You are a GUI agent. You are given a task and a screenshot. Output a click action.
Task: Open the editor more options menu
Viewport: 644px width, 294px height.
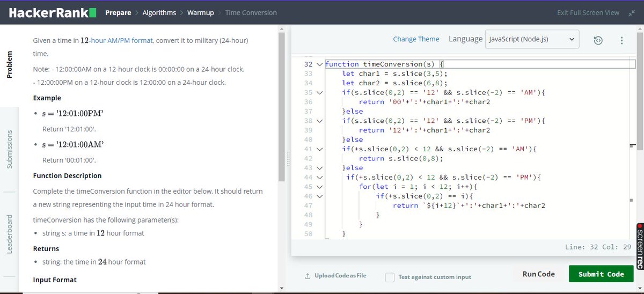622,40
